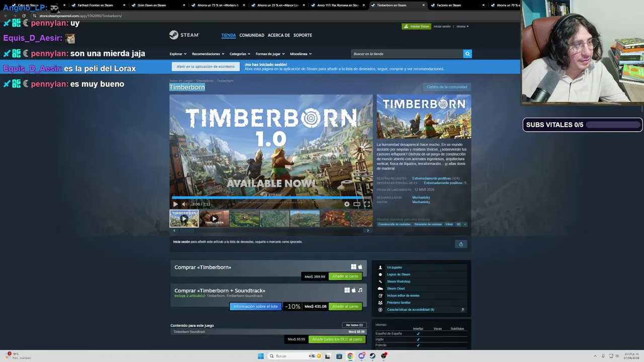Click Añadir todos los DLC al carro
Screen dimensions: 644x362
click(x=337, y=339)
